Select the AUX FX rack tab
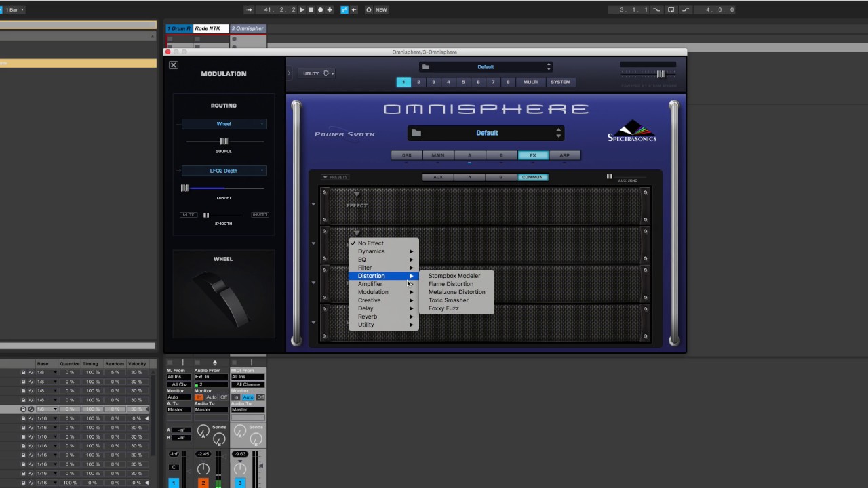Screen dimensions: 868x488 438,177
